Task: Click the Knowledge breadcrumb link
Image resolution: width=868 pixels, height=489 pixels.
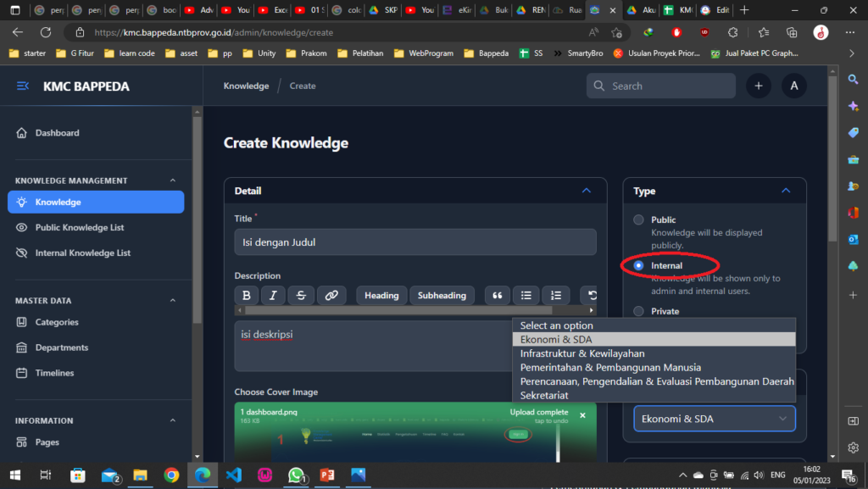Action: [x=246, y=86]
